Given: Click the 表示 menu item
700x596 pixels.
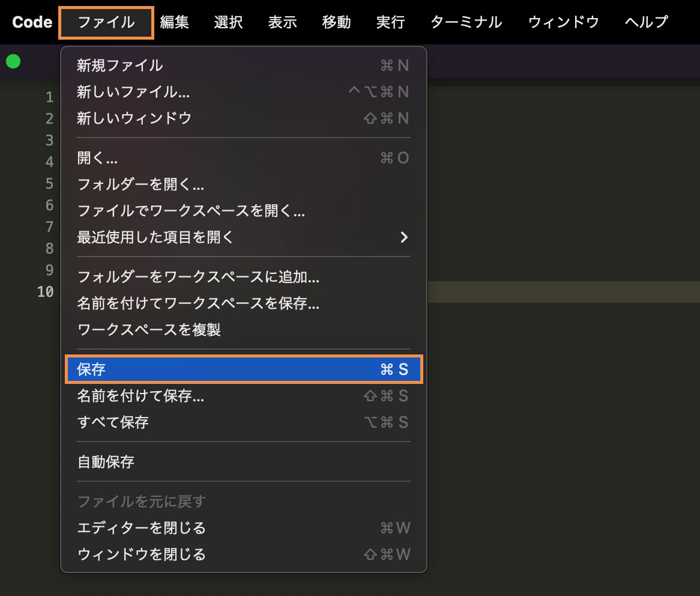Looking at the screenshot, I should (282, 22).
